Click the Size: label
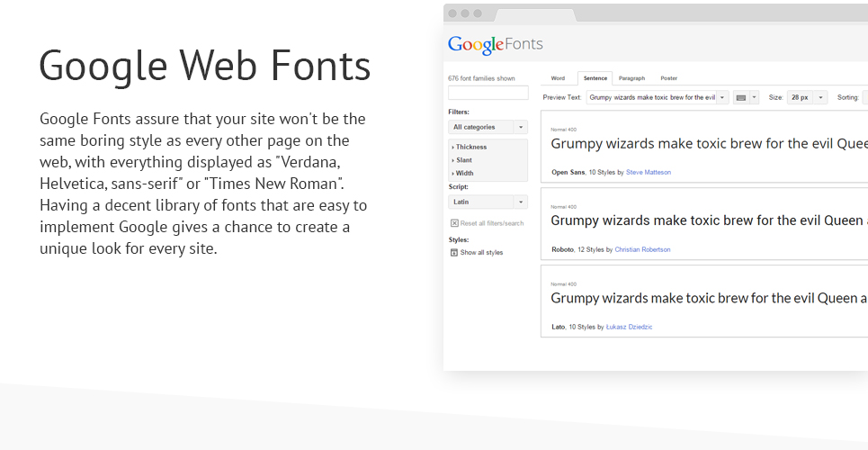Screen dimensions: 868x450 pyautogui.click(x=775, y=97)
